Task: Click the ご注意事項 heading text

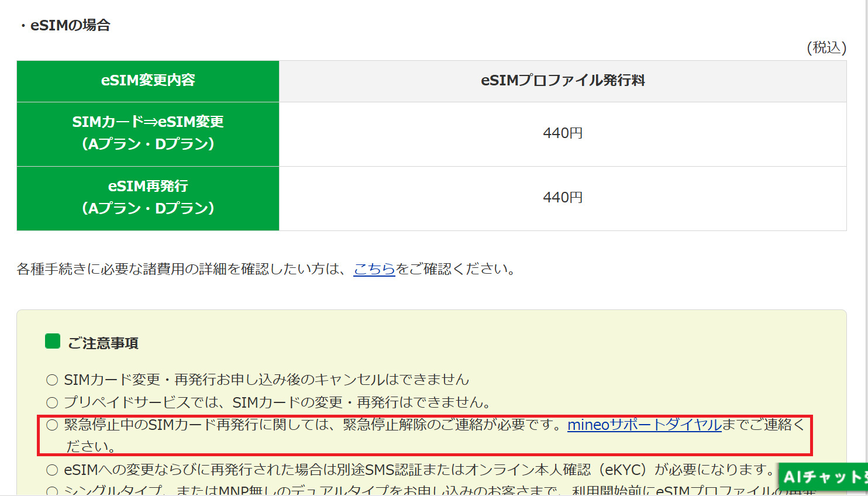Action: (103, 343)
